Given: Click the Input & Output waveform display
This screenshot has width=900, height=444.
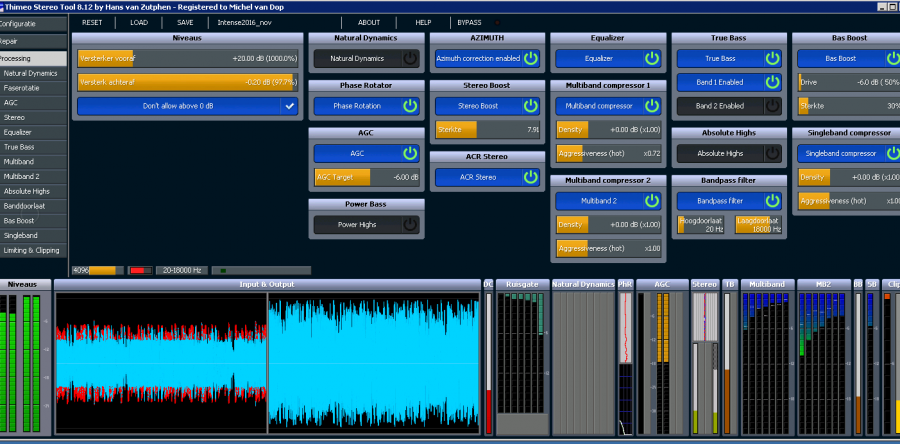Looking at the screenshot, I should pyautogui.click(x=267, y=363).
